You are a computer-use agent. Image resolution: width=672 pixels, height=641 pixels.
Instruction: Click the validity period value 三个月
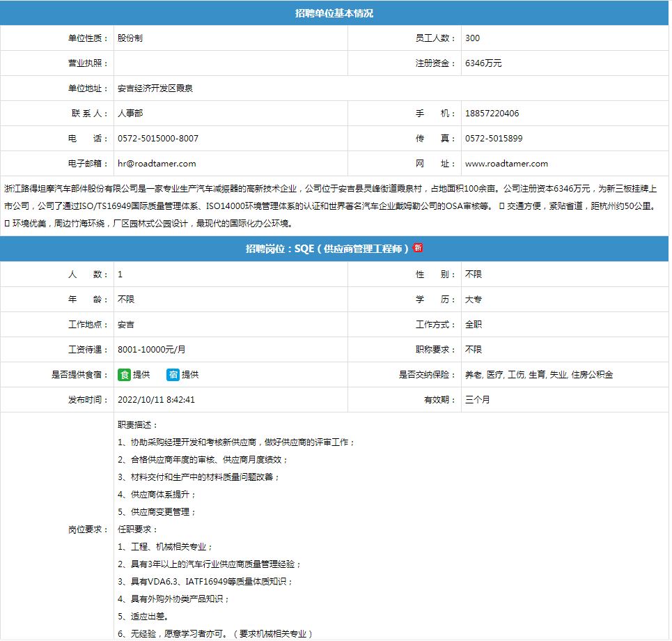(478, 400)
